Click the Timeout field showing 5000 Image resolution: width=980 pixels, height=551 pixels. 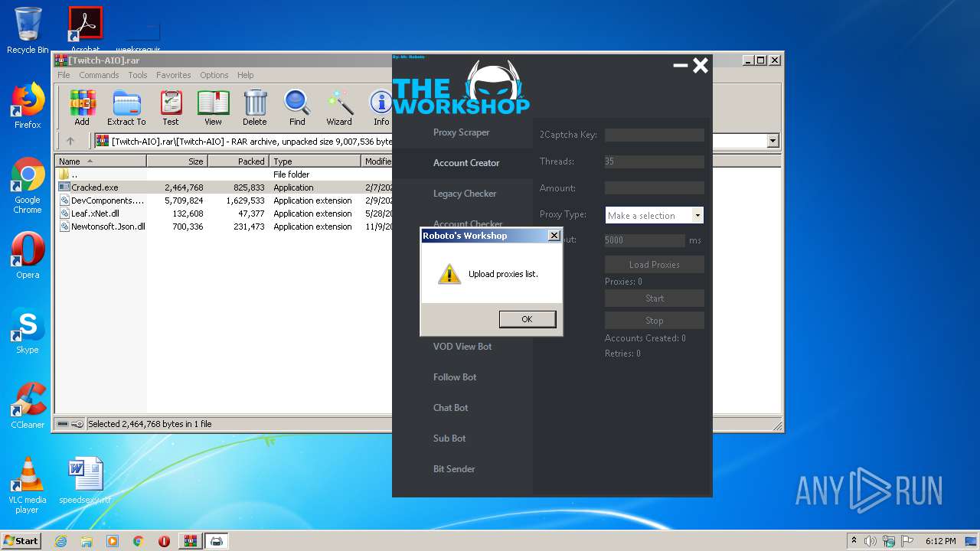coord(645,240)
